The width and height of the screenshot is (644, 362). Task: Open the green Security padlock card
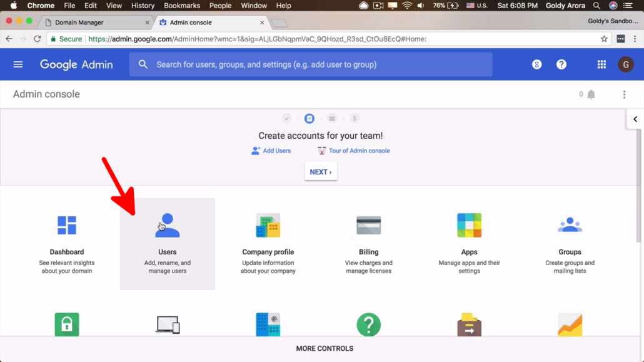(x=67, y=324)
